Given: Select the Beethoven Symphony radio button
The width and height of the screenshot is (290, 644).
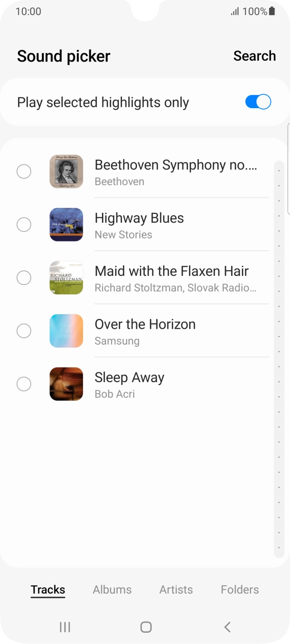Looking at the screenshot, I should [24, 171].
